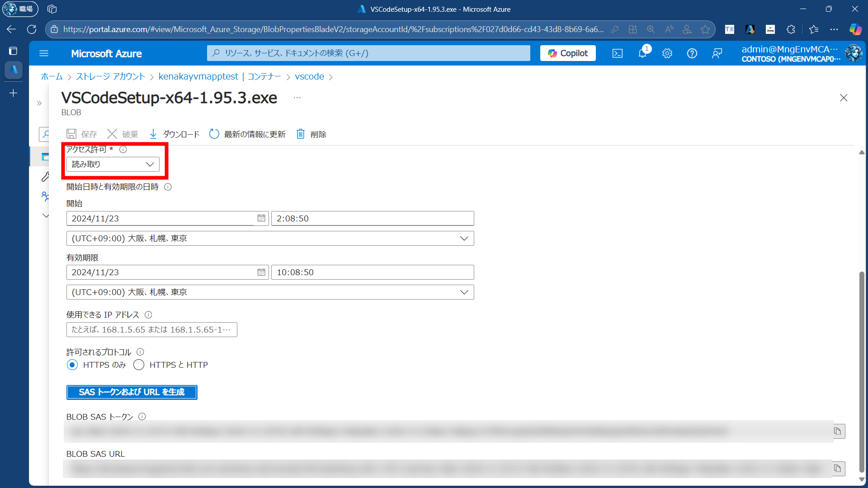This screenshot has height=488, width=868.
Task: Open the start time zone dropdown
Action: [x=270, y=238]
